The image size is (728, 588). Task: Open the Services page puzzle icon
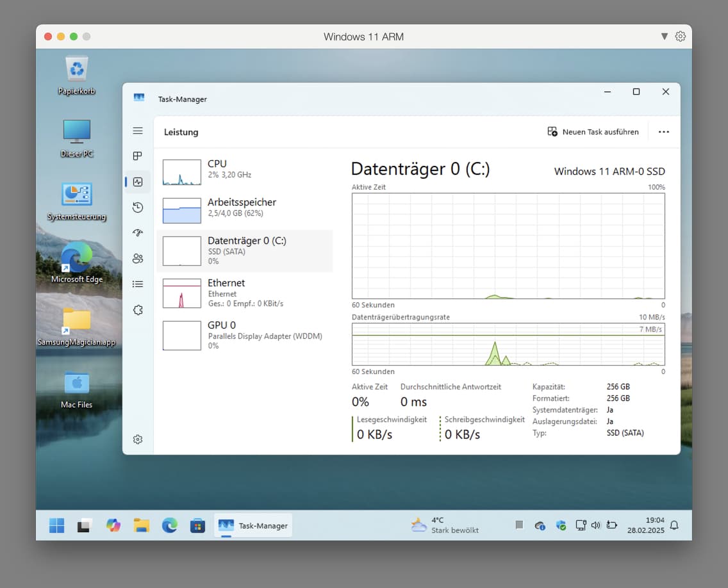pyautogui.click(x=138, y=310)
